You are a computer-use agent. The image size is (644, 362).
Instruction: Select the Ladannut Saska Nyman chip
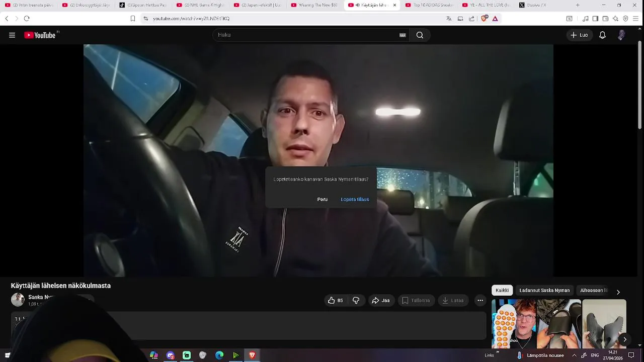tap(544, 290)
